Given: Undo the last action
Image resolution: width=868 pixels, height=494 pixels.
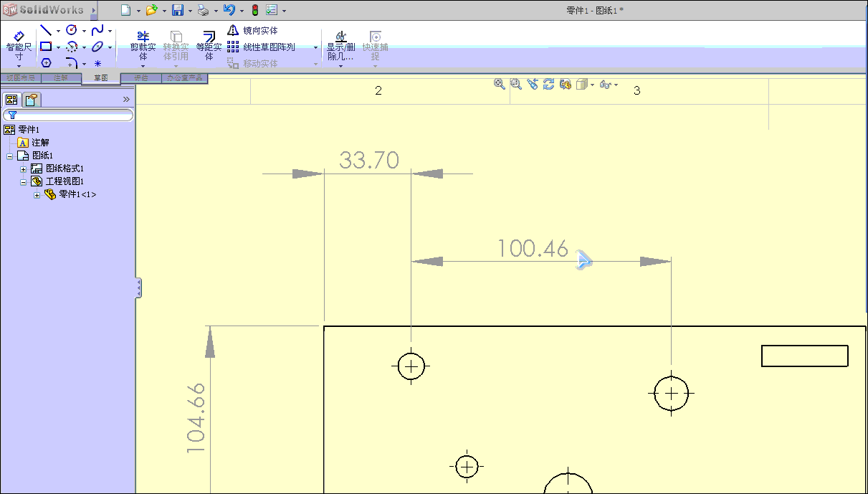Looking at the screenshot, I should point(229,10).
